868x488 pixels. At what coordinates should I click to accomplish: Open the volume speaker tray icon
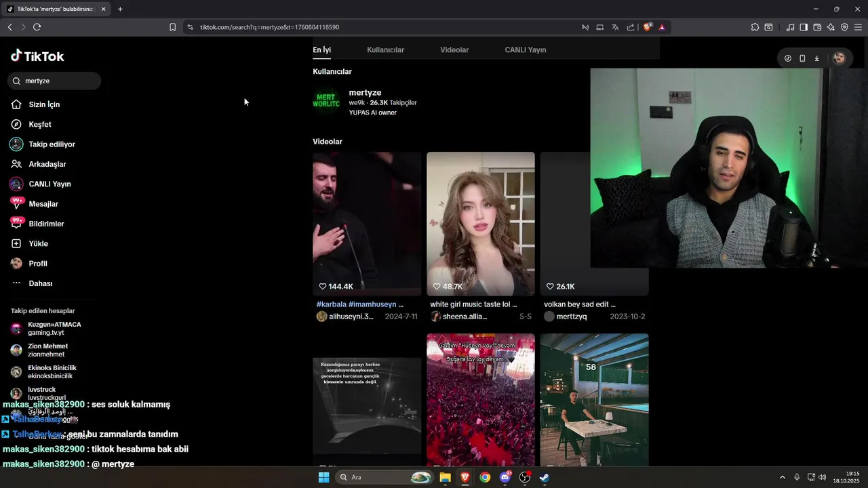(x=823, y=477)
